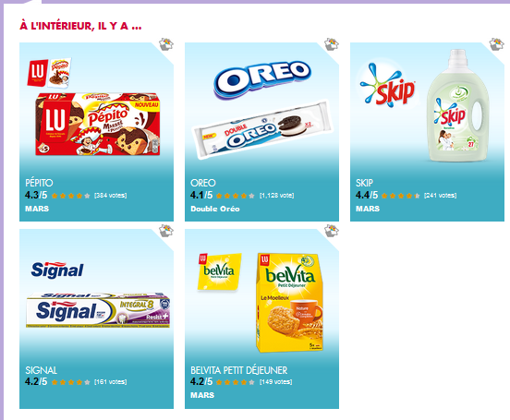Click the box icon on Pépito card

tap(166, 44)
